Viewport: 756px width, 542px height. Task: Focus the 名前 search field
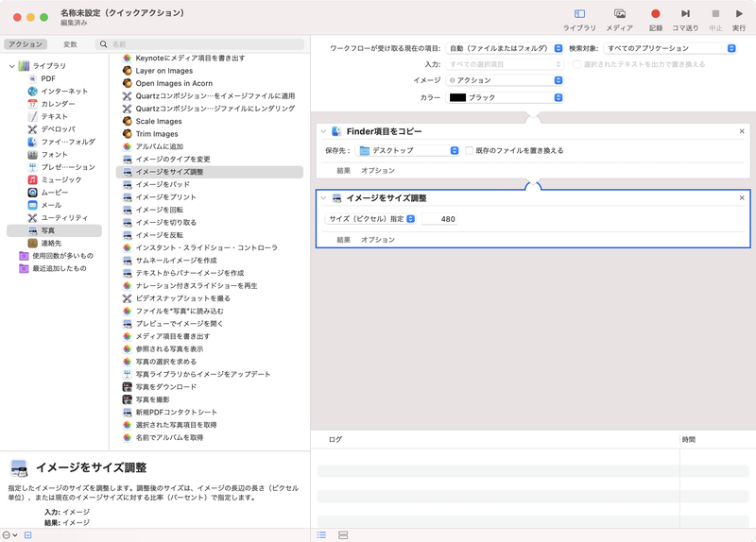[199, 44]
